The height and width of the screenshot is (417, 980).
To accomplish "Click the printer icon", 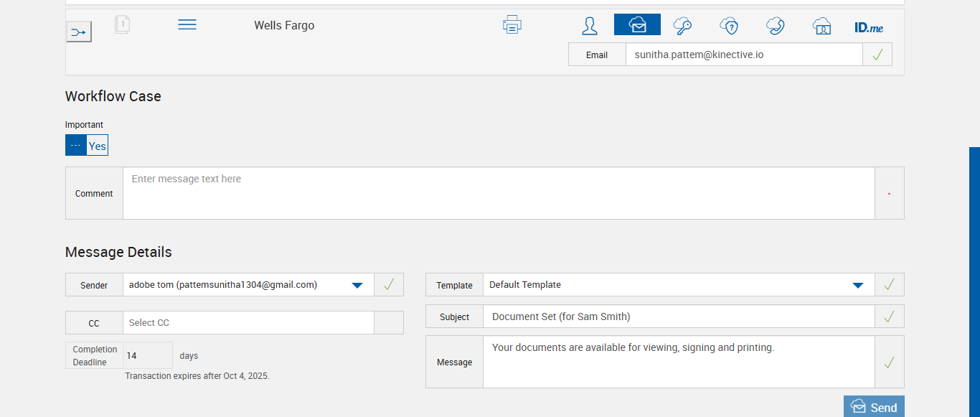I will (x=512, y=24).
